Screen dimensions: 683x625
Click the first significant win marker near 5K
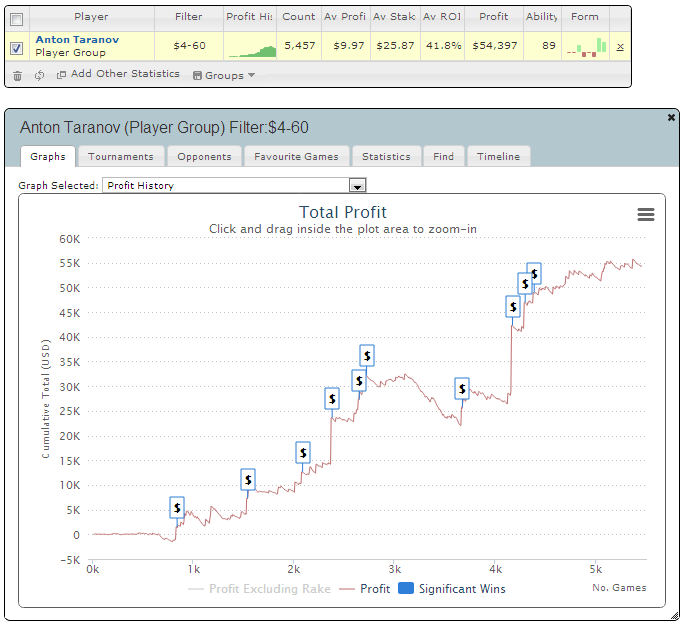click(x=177, y=508)
